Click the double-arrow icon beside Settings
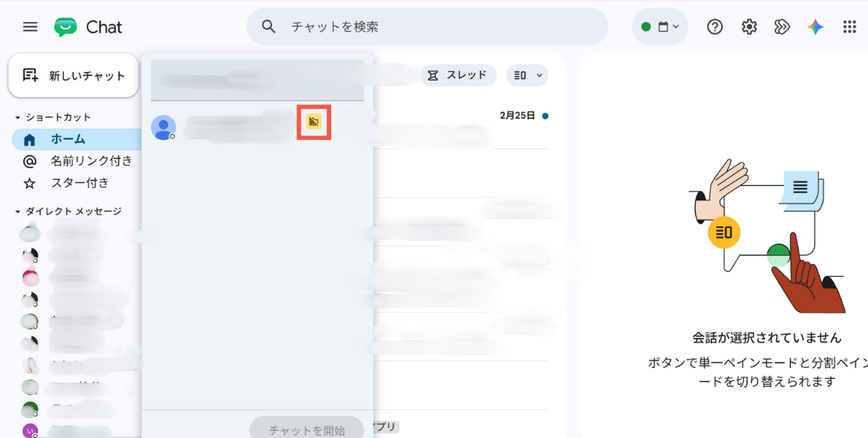The image size is (868, 438). (x=781, y=27)
